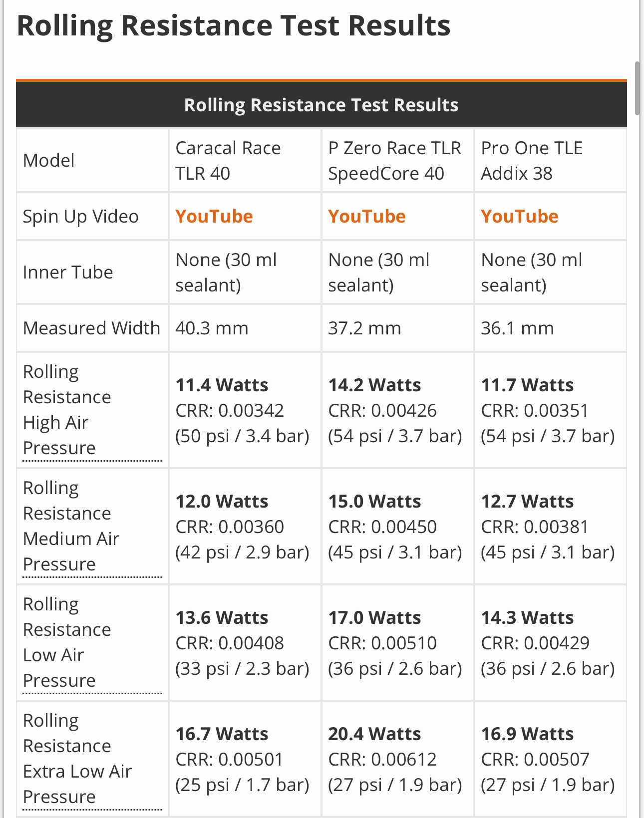644x818 pixels.
Task: Click the 14.3 Watts result
Action: pyautogui.click(x=527, y=618)
